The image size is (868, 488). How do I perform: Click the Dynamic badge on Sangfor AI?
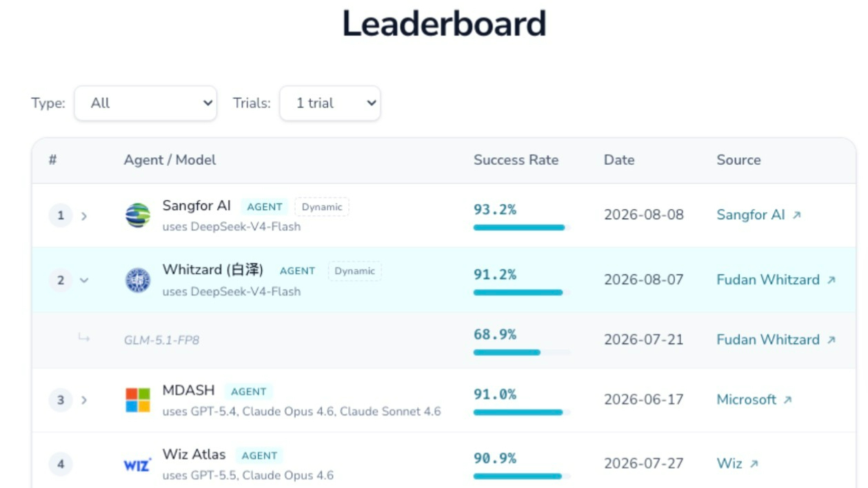[x=322, y=207]
